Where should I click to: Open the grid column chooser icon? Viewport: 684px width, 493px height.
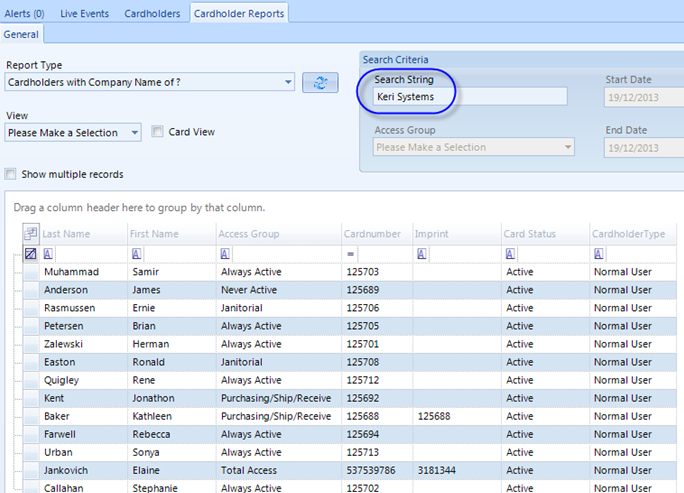pyautogui.click(x=30, y=234)
